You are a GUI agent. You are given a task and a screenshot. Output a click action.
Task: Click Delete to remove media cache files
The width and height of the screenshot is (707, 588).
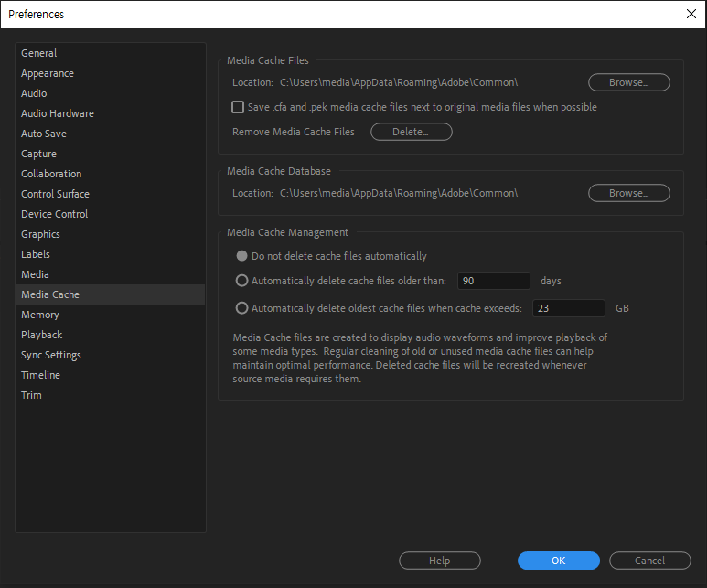[x=412, y=132]
